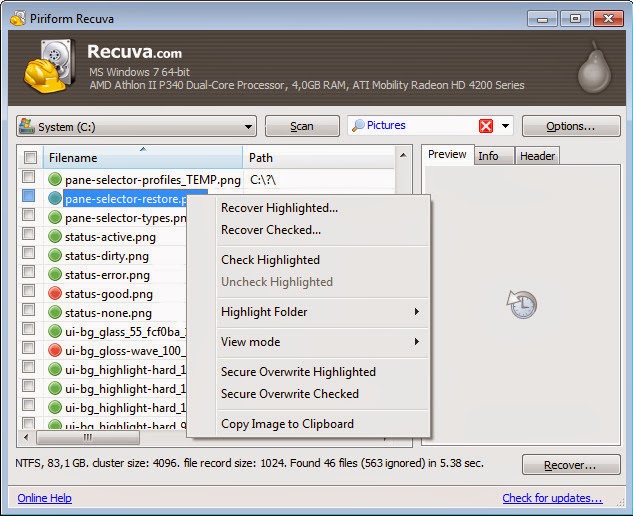Click the Recover... button
The width and height of the screenshot is (633, 516).
click(571, 465)
